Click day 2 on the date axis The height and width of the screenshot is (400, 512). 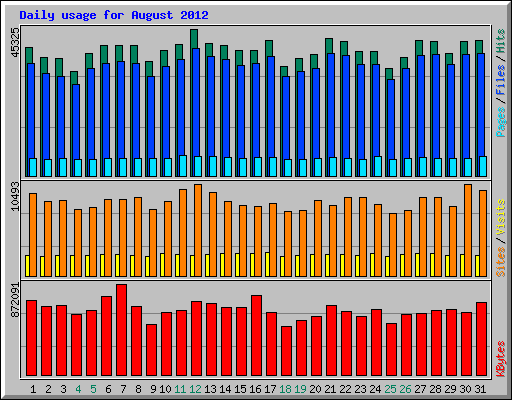coord(48,389)
